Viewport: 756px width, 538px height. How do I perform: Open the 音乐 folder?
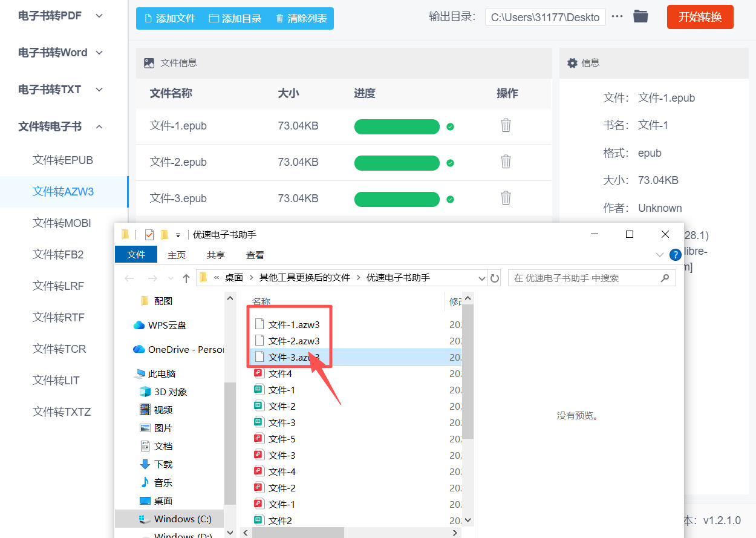point(156,482)
